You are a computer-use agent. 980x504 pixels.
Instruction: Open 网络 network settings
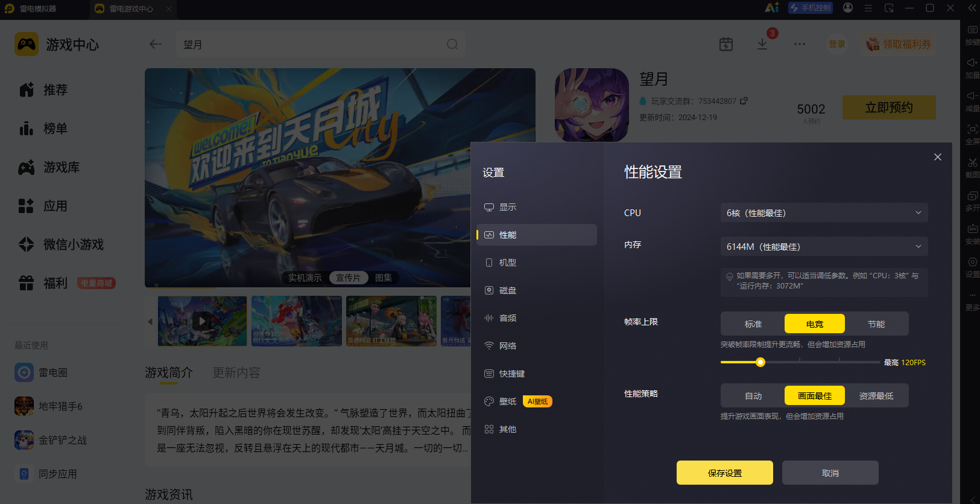pyautogui.click(x=537, y=346)
